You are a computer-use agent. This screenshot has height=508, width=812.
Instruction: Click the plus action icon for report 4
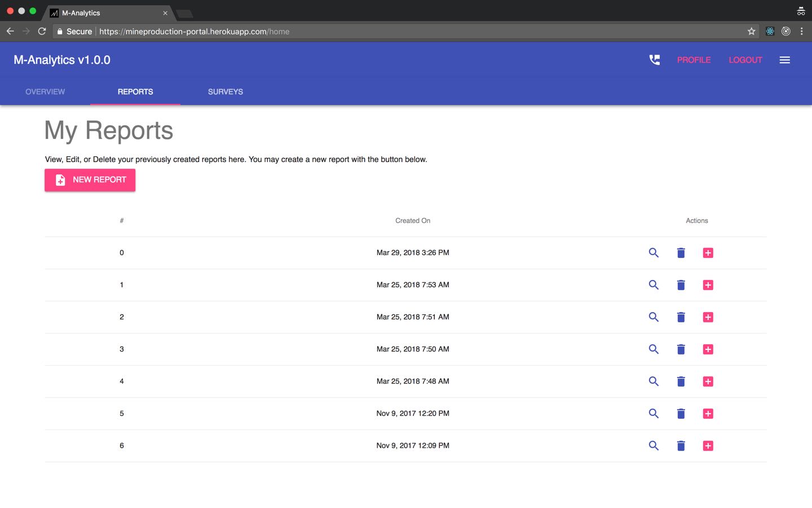(708, 381)
